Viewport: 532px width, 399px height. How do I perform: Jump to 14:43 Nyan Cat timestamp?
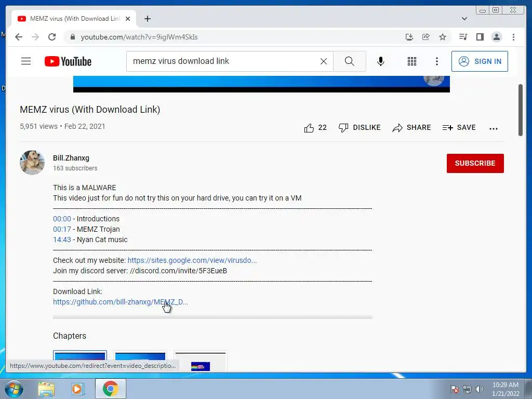[62, 240]
